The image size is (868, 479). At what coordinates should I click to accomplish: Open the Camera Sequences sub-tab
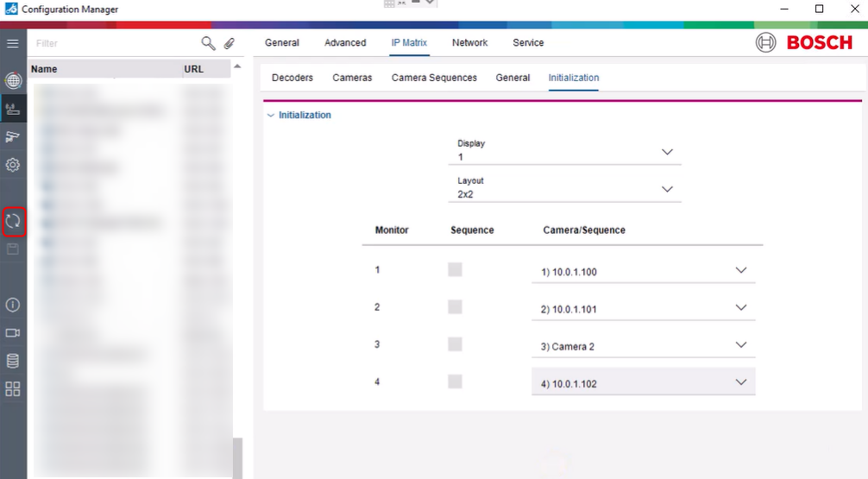click(434, 78)
